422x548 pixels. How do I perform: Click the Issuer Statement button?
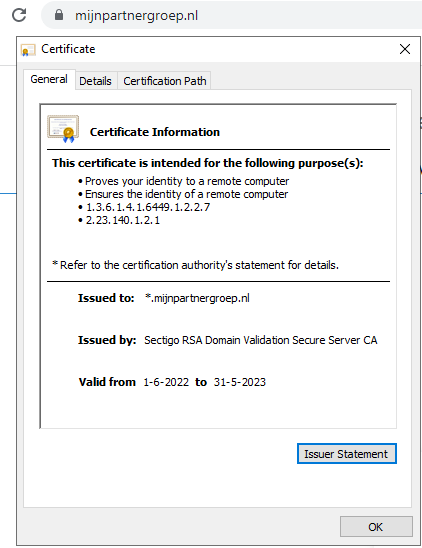346,454
